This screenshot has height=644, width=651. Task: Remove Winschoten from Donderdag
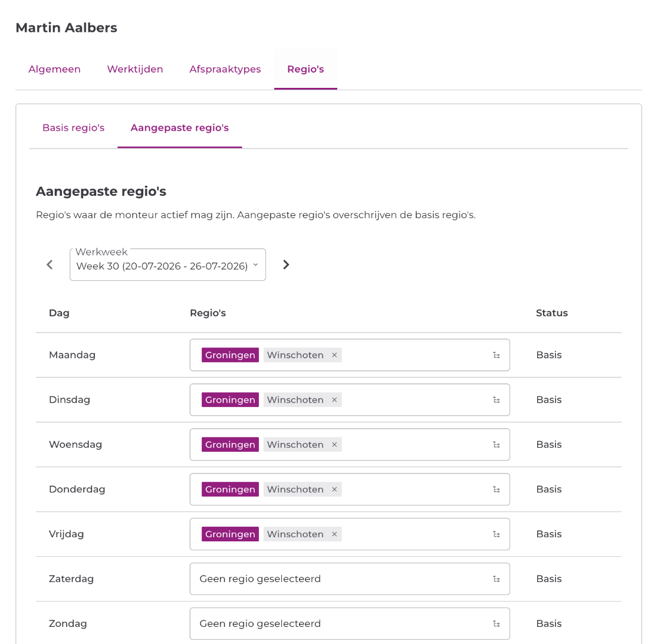(x=334, y=489)
